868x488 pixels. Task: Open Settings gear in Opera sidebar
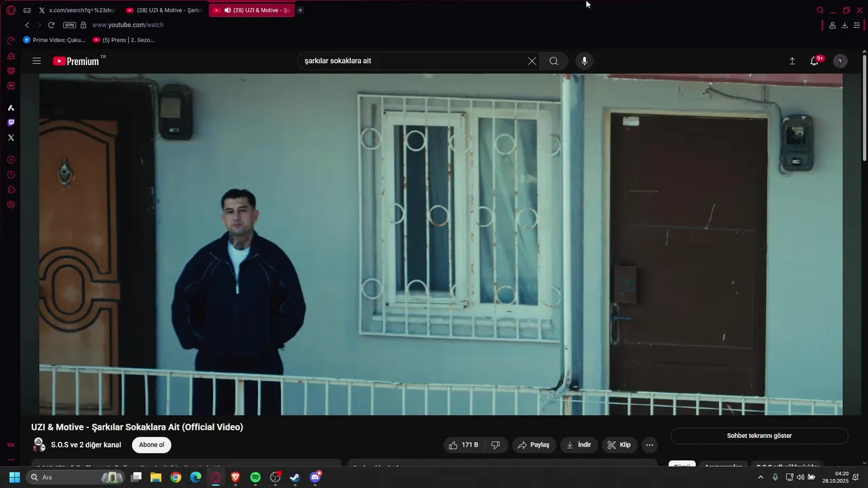pos(11,205)
